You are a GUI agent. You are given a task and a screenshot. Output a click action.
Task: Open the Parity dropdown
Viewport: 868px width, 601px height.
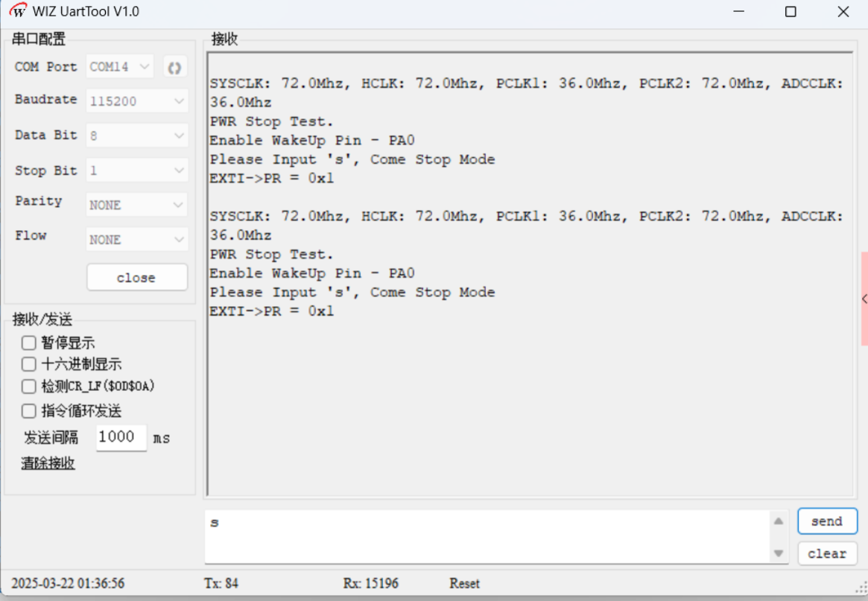click(x=136, y=205)
